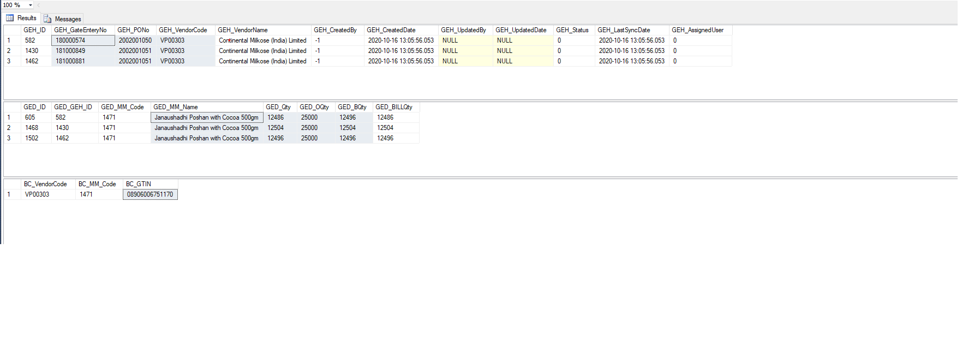Click the Messages tab document icon
The image size is (980, 355).
(47, 19)
